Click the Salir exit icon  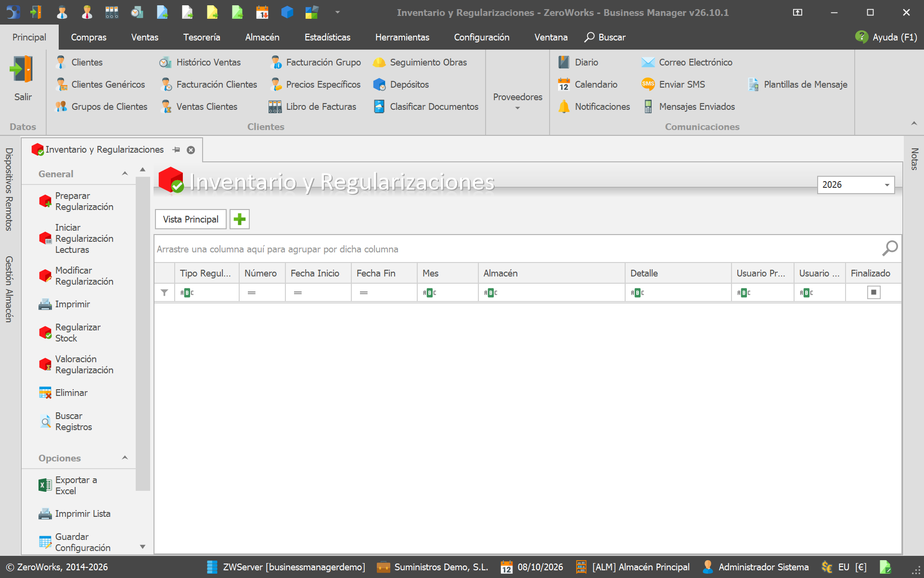coord(22,70)
